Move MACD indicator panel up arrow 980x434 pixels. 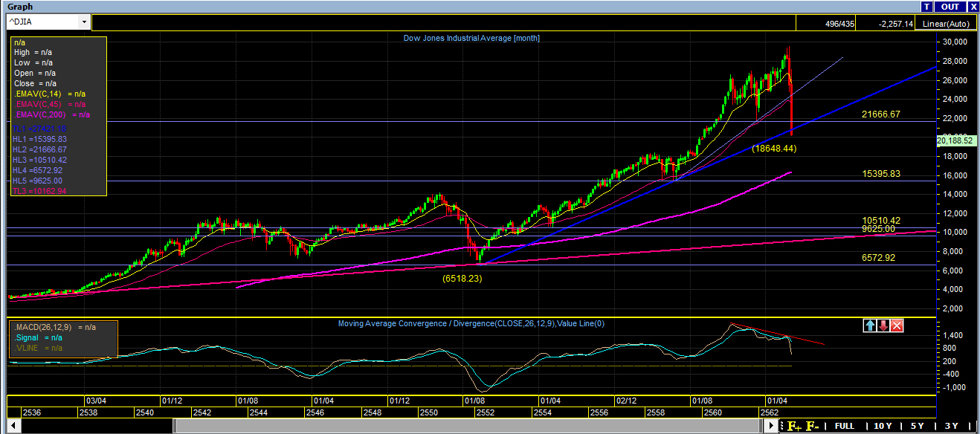point(870,325)
